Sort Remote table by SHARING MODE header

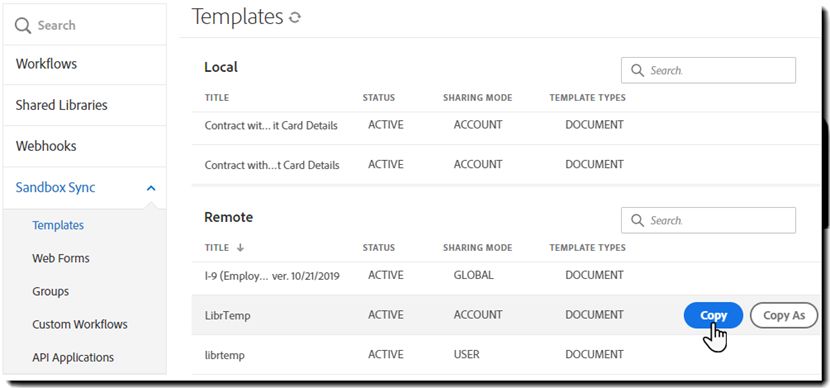coord(477,247)
